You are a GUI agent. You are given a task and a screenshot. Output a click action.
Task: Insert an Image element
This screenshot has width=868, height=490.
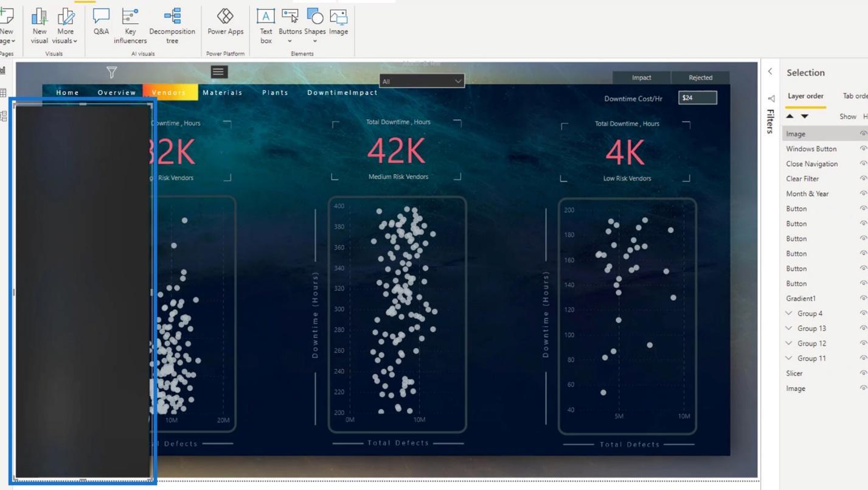(338, 23)
